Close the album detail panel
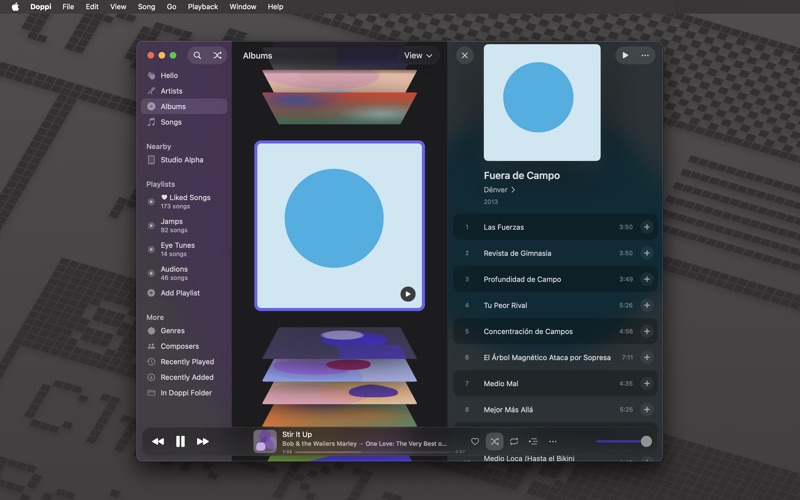Image resolution: width=800 pixels, height=500 pixels. point(464,55)
